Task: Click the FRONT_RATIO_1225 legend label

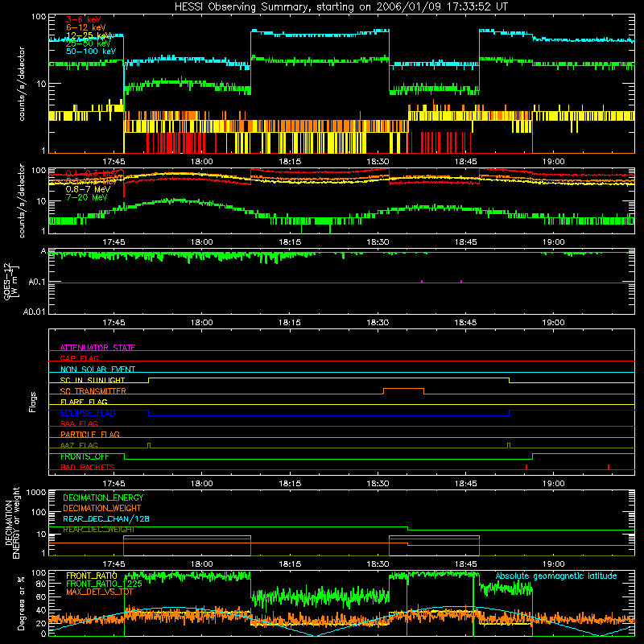Action: tap(104, 584)
